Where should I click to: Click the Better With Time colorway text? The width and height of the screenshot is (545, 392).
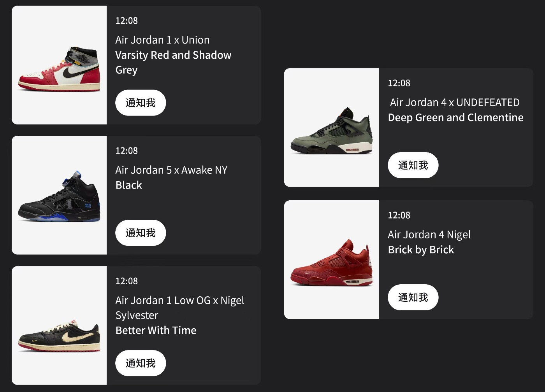click(x=156, y=330)
